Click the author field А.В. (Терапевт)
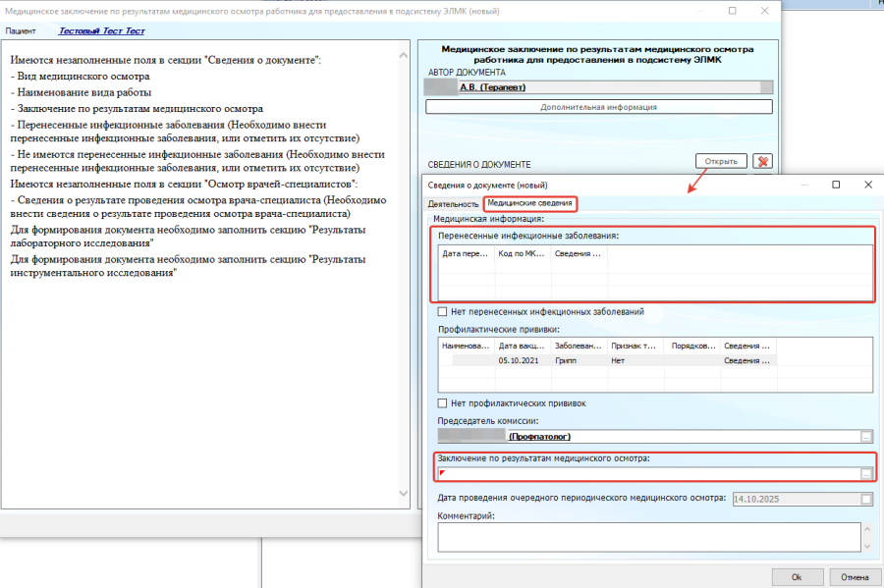Screen dimensions: 884x588 click(x=599, y=87)
